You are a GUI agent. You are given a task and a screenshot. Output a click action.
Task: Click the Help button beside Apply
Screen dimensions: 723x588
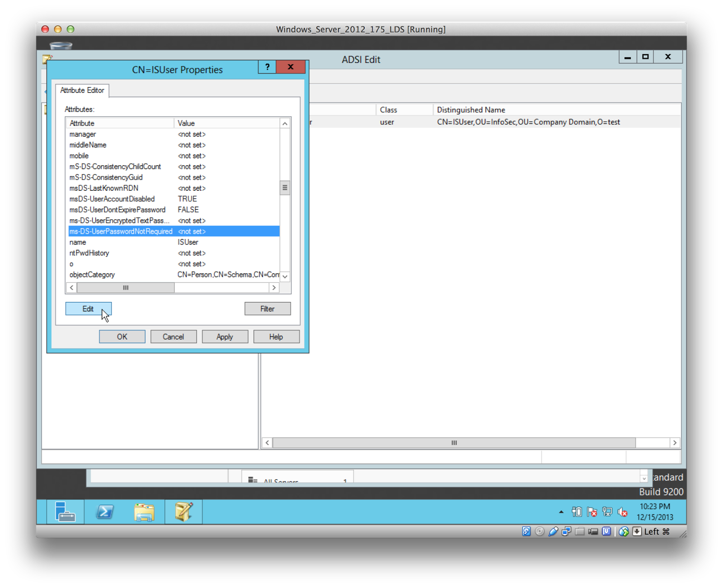click(276, 337)
